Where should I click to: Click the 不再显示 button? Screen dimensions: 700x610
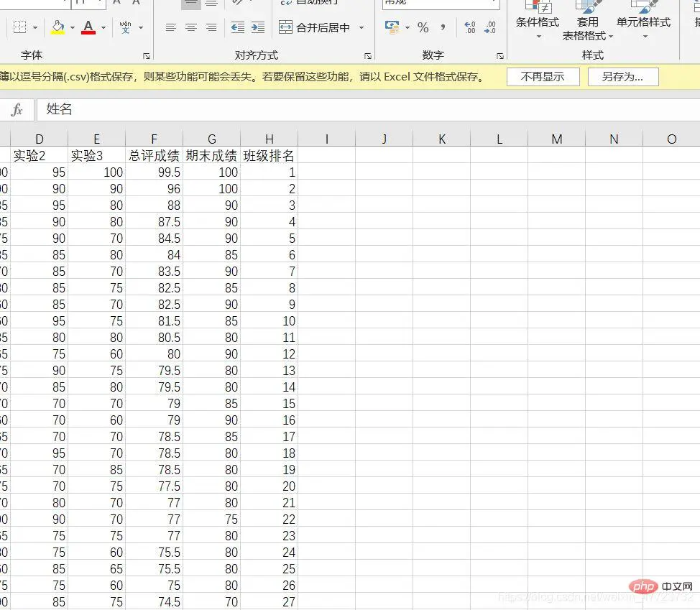(x=543, y=77)
